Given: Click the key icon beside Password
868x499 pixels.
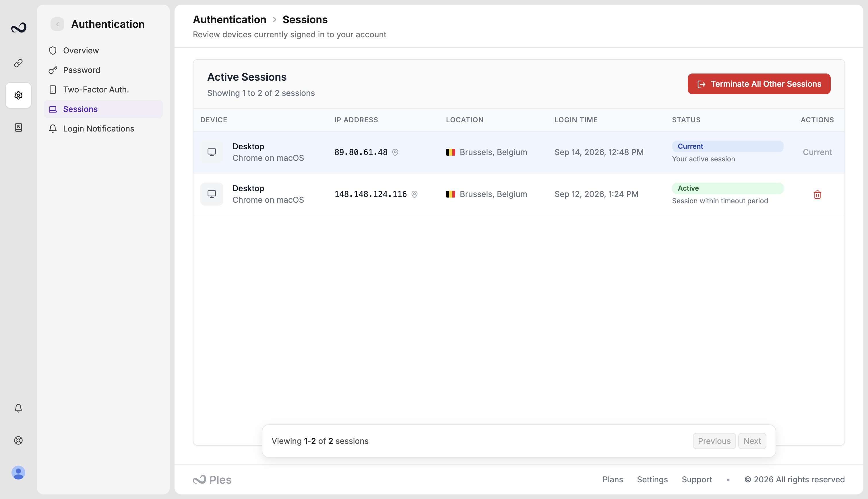Looking at the screenshot, I should pyautogui.click(x=53, y=70).
